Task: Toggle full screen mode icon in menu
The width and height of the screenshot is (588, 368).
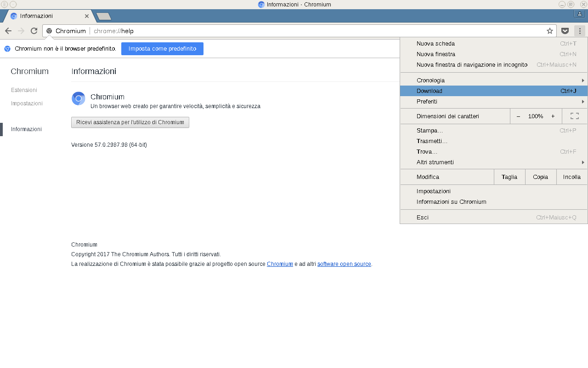Action: [574, 116]
